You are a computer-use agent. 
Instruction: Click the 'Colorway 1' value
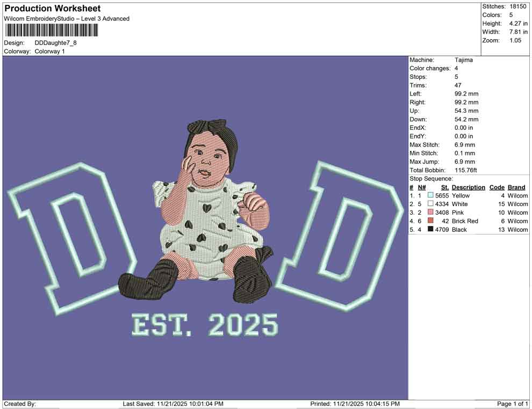click(49, 52)
